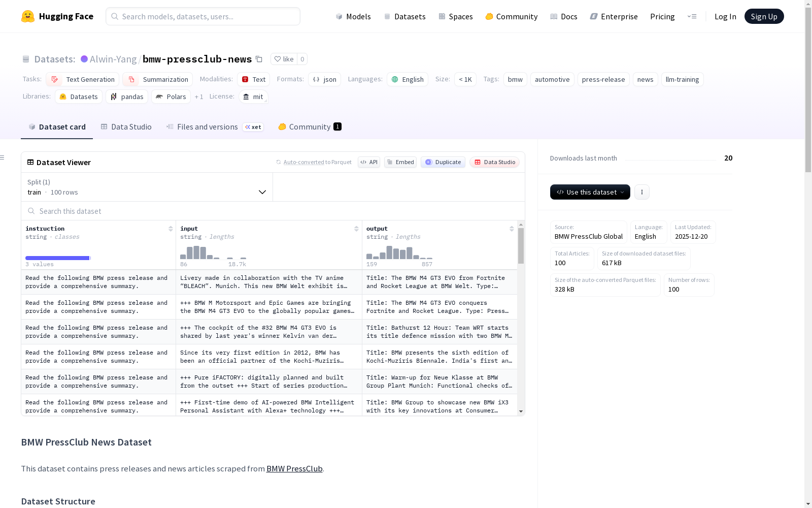
Task: Open Community in top navigation
Action: coord(512,16)
